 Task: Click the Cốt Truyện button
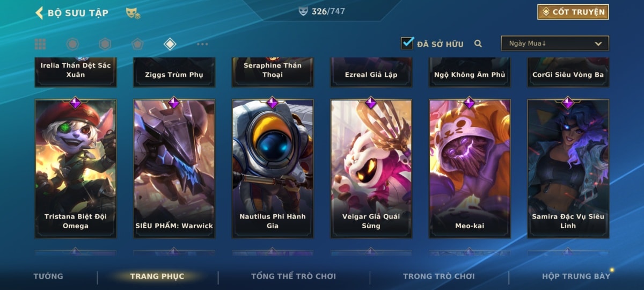573,12
